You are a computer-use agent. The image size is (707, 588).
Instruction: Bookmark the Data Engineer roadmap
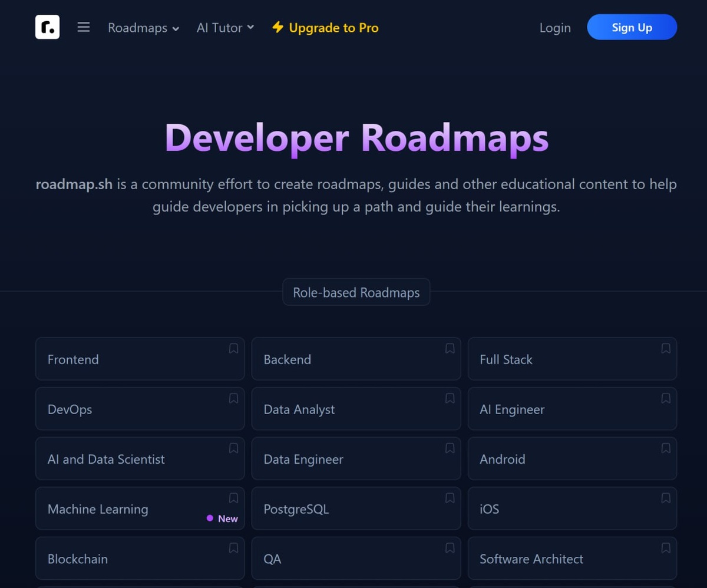(x=450, y=448)
